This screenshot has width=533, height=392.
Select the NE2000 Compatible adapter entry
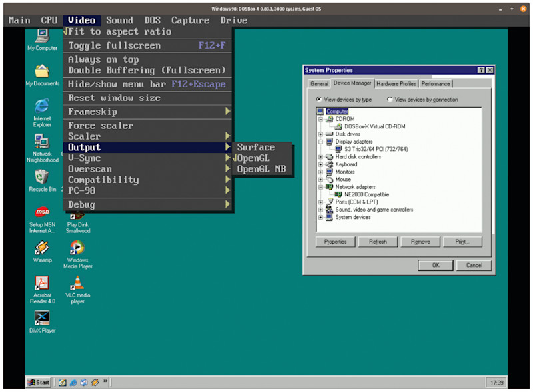(367, 194)
